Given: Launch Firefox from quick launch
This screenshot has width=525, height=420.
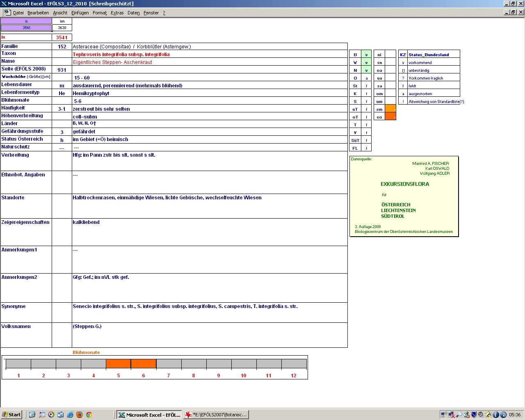Looking at the screenshot, I should click(x=80, y=415).
